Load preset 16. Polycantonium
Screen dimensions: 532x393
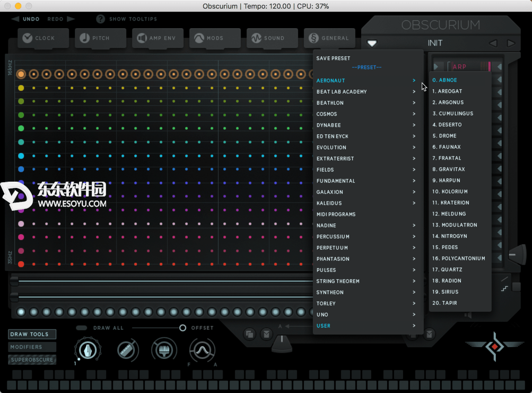460,259
